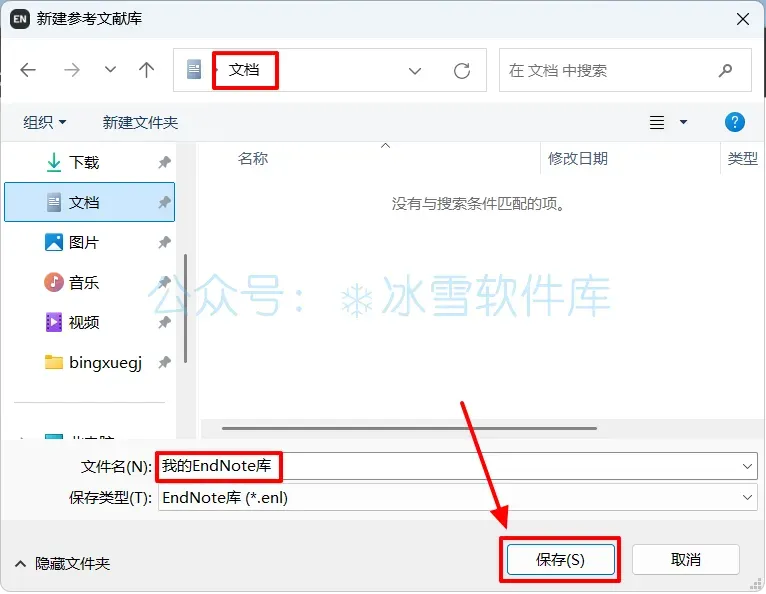The height and width of the screenshot is (594, 766).
Task: Click the picture icon beside 图片
Action: [54, 242]
